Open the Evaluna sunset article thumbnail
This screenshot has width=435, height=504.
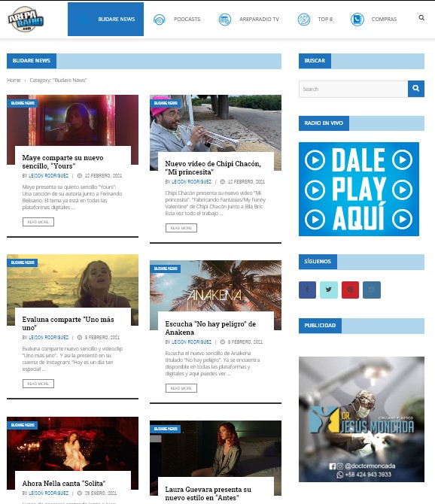click(x=73, y=281)
